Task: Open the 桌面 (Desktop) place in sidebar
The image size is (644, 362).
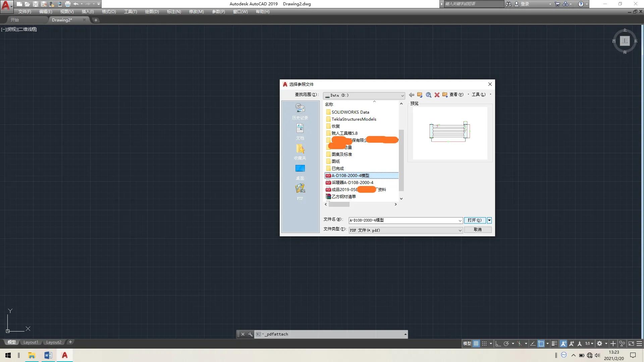Action: pyautogui.click(x=300, y=172)
